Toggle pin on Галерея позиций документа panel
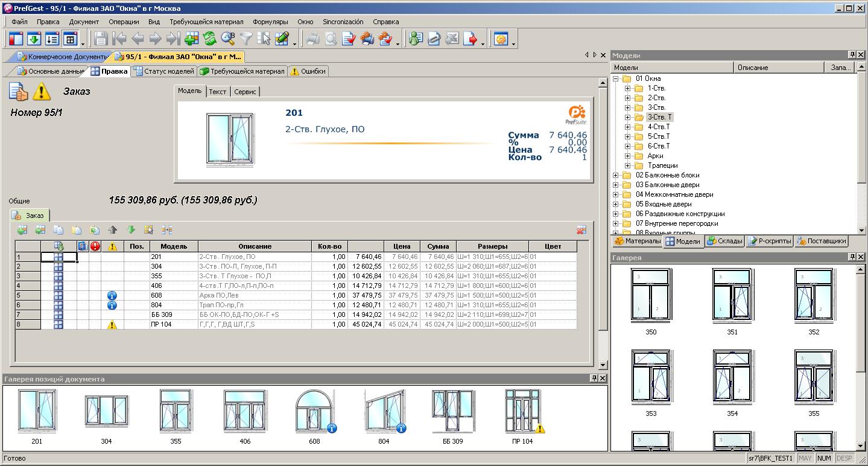The width and height of the screenshot is (868, 466). tap(594, 378)
